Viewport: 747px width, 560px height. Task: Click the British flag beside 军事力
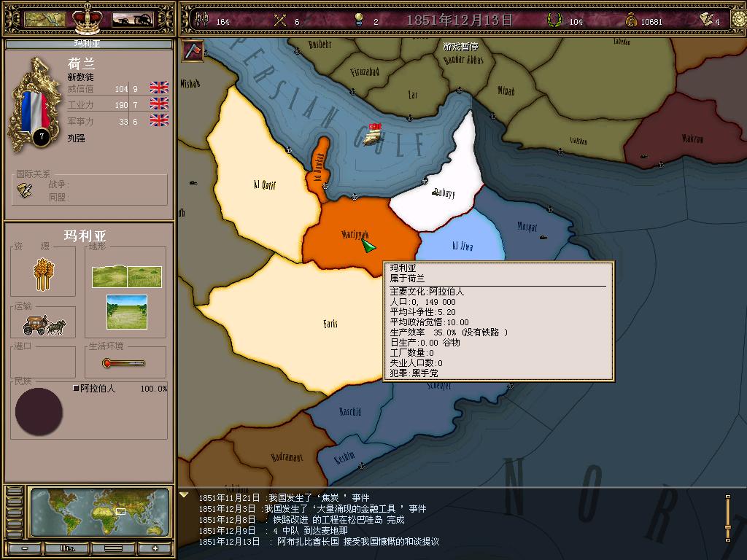[x=159, y=120]
